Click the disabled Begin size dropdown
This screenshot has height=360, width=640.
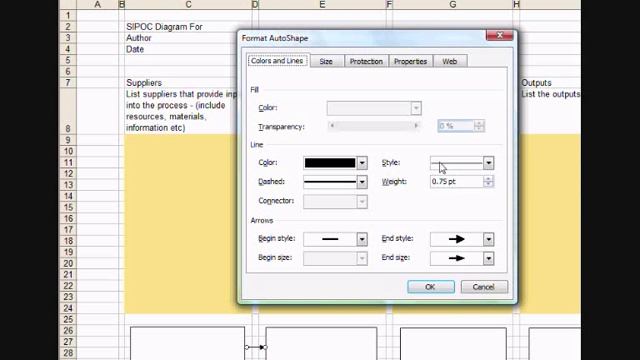335,258
